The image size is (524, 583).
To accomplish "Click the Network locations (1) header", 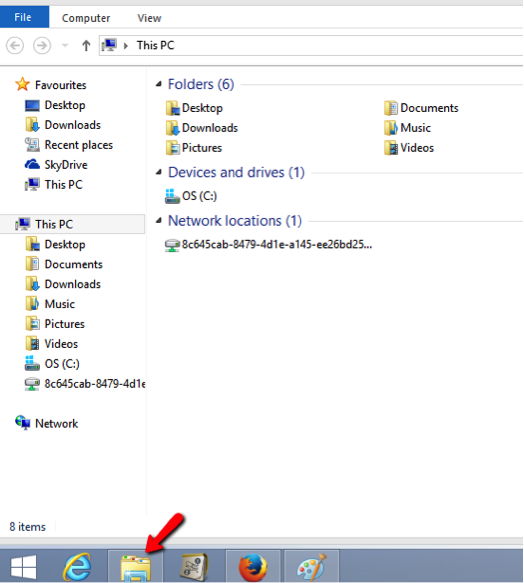I will pyautogui.click(x=235, y=221).
